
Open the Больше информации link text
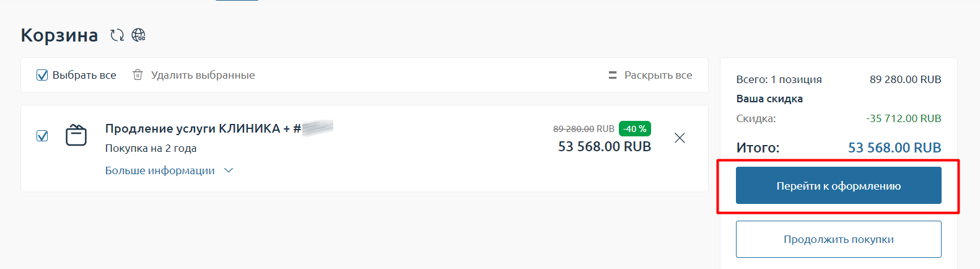[160, 170]
